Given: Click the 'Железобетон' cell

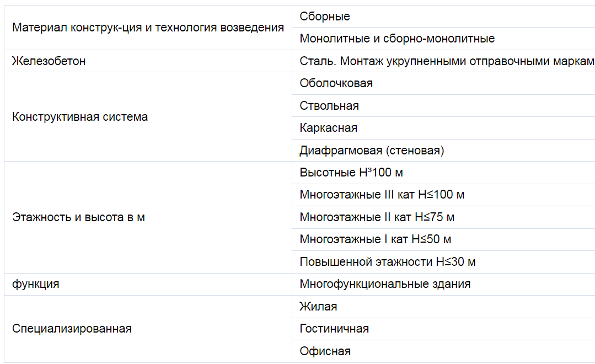Looking at the screenshot, I should click(x=148, y=61).
